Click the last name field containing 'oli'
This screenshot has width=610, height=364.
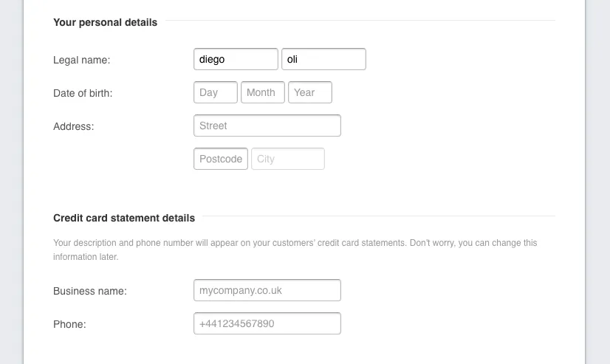(323, 59)
